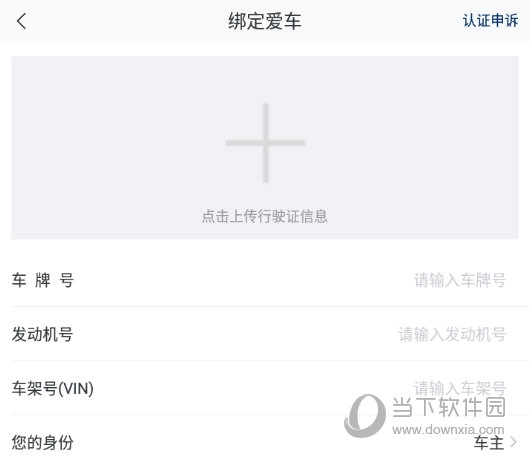
Task: Click the 当下软件园 watermark text
Action: point(449,407)
